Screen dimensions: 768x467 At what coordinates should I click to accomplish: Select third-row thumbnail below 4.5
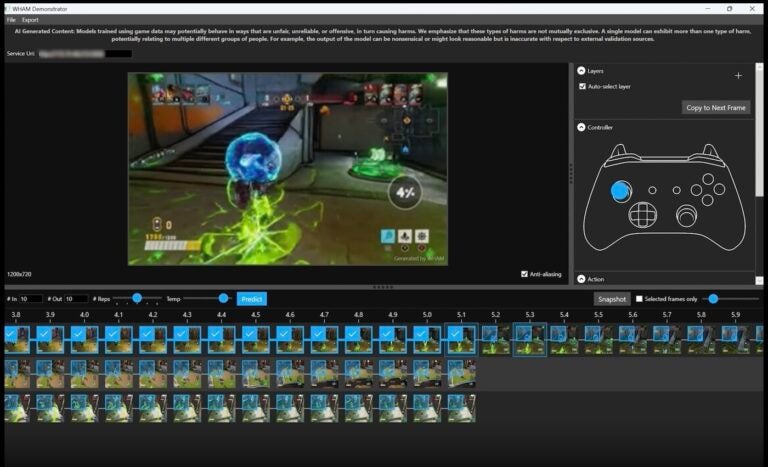pos(255,408)
